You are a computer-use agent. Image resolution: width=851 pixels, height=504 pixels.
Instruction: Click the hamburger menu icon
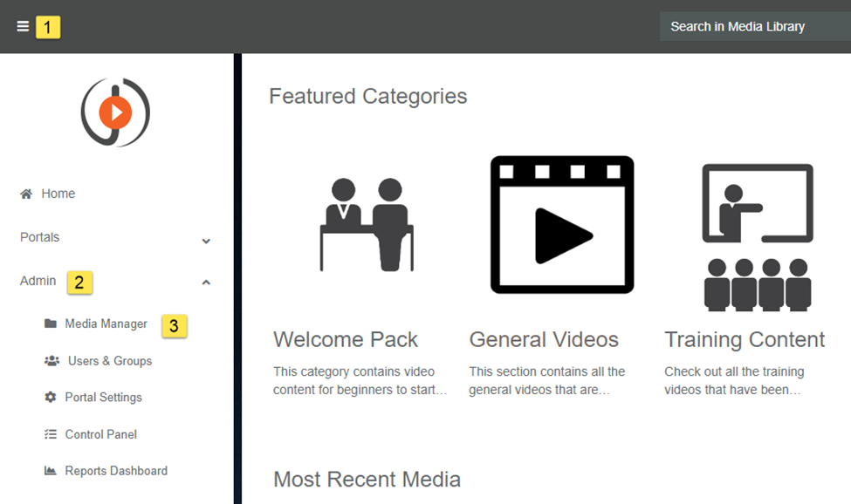pyautogui.click(x=23, y=26)
